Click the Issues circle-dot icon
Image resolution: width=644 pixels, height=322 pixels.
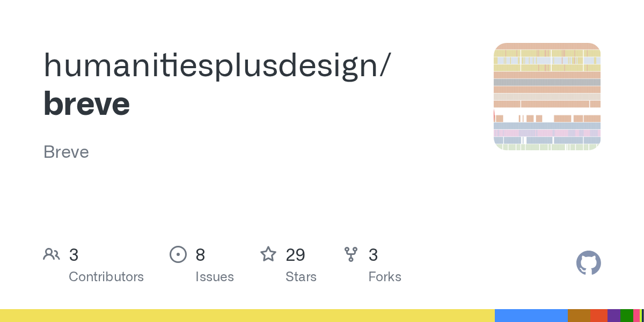[178, 254]
